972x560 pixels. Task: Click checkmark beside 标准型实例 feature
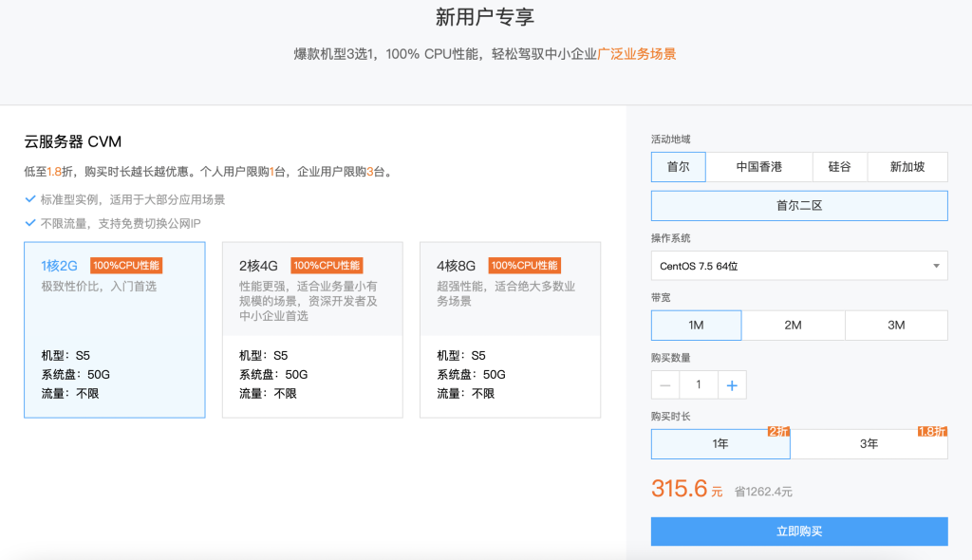tap(29, 199)
